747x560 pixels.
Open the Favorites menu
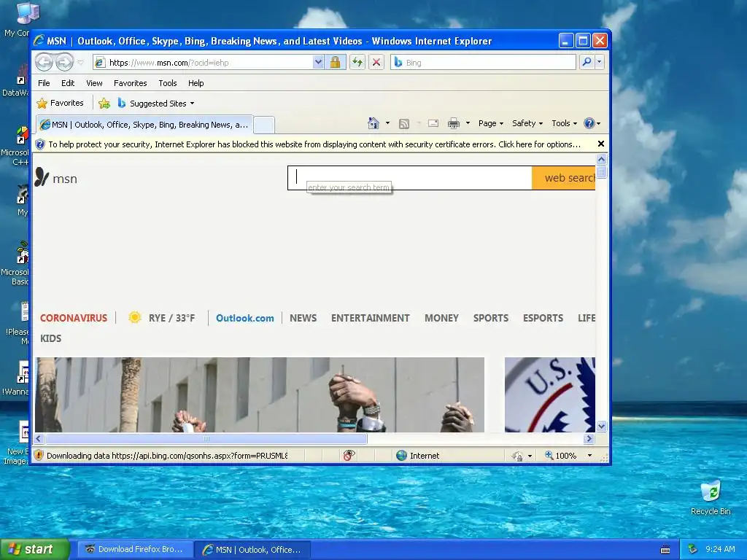(x=130, y=83)
